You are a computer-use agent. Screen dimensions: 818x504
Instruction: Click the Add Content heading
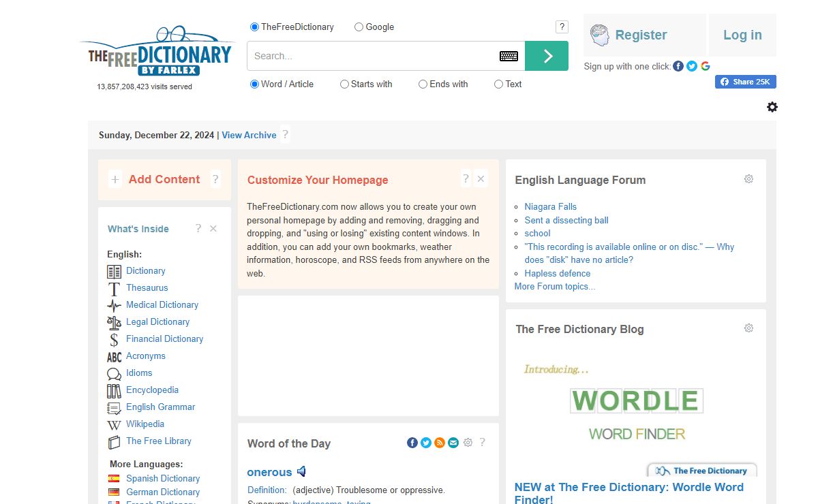click(x=164, y=179)
